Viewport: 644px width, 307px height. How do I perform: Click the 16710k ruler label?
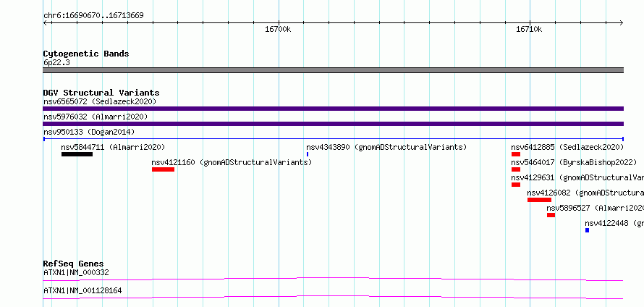coord(529,30)
